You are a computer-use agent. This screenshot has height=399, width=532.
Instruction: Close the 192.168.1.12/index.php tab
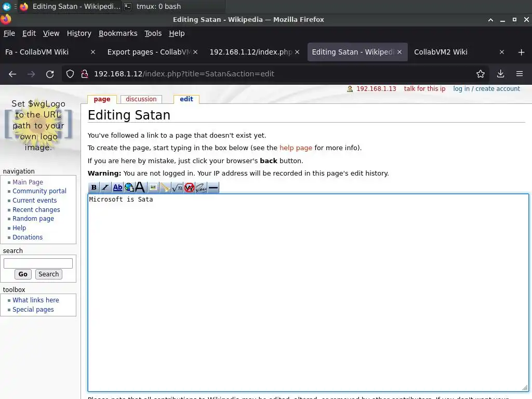click(297, 52)
